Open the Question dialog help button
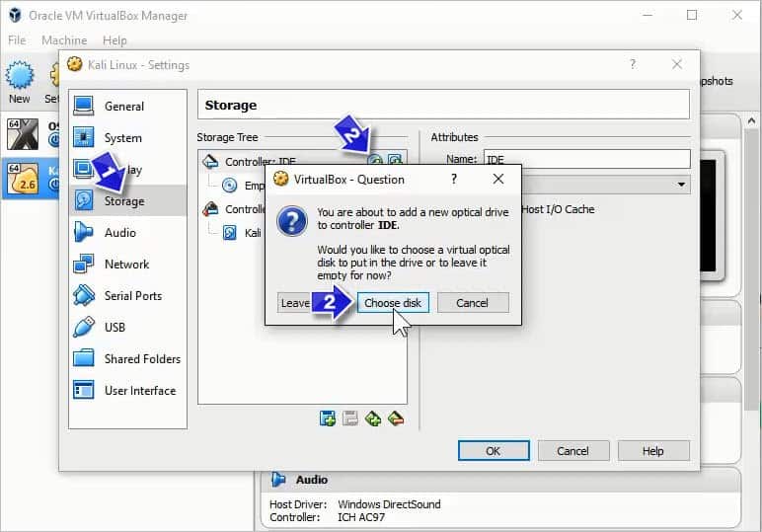 pos(454,179)
